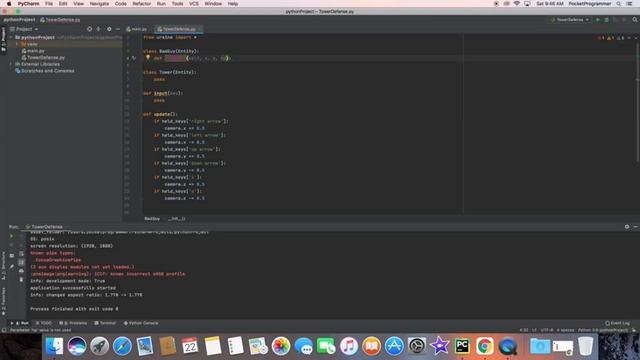Click the yellow lightbulb intention icon
The height and width of the screenshot is (360, 640).
[148, 58]
